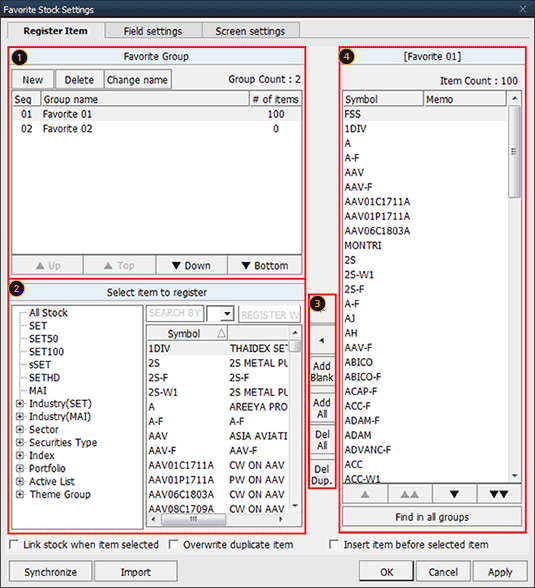Check Overwrite duplicate item option

tap(174, 544)
